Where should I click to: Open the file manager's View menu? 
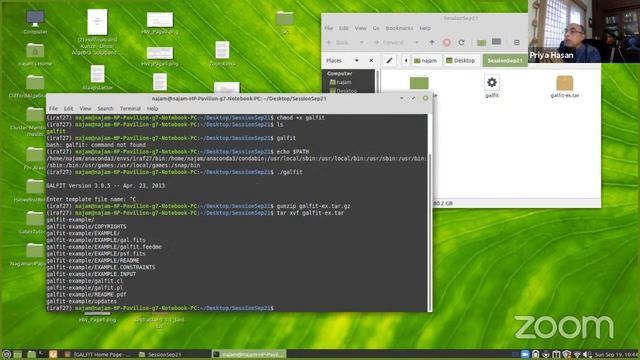(360, 28)
